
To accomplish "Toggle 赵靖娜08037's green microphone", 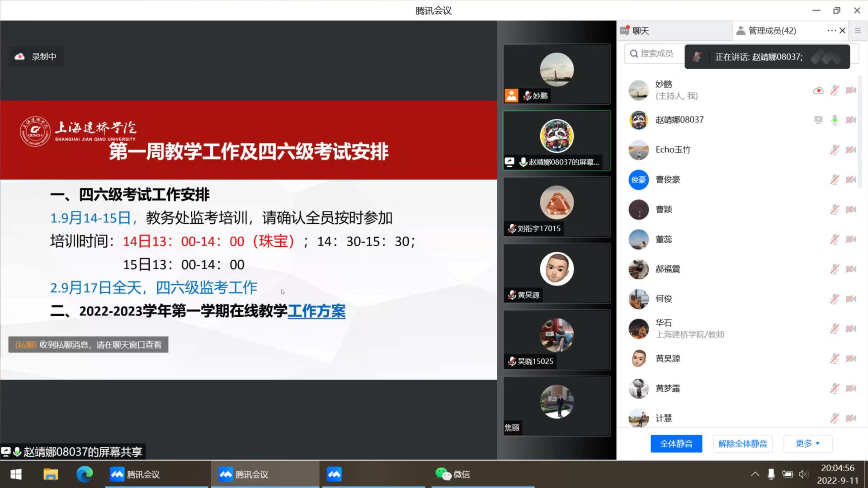I will (x=835, y=120).
